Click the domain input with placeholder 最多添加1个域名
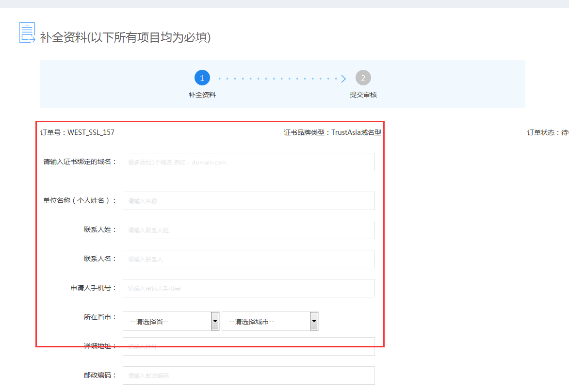569x392 pixels. click(248, 162)
